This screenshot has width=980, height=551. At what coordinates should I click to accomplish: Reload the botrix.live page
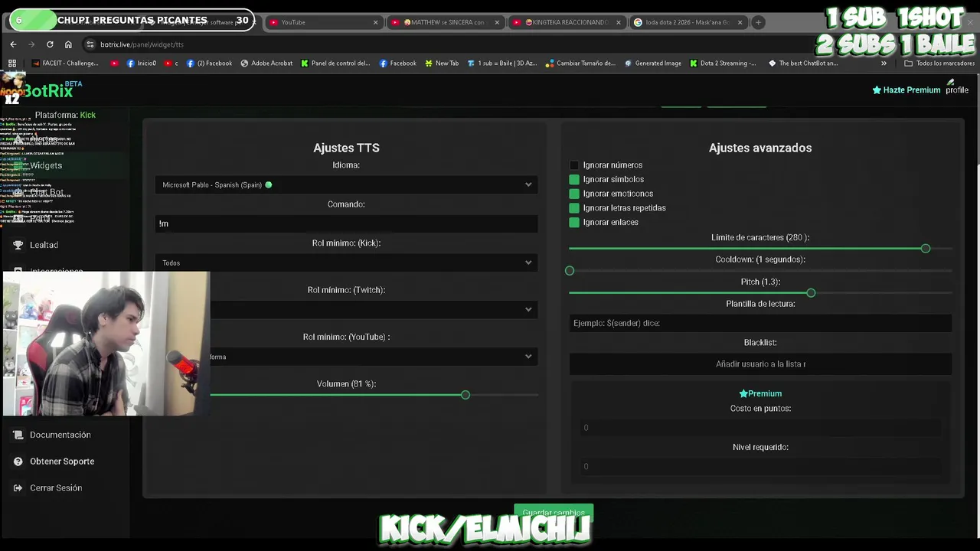pyautogui.click(x=50, y=44)
